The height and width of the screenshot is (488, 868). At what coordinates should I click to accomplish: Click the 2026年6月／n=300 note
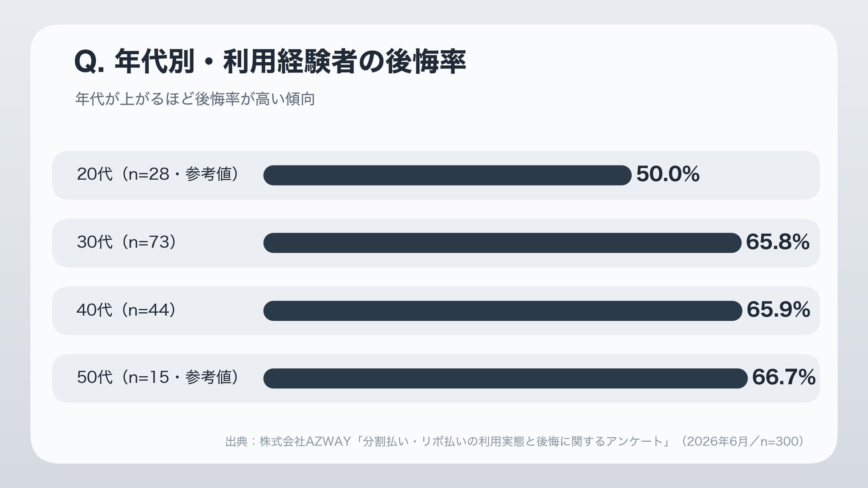742,441
